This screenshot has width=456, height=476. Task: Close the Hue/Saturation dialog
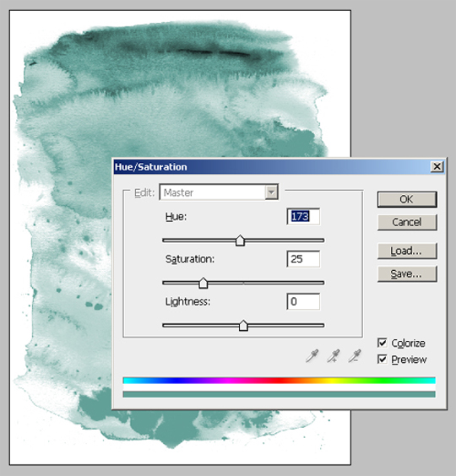(x=437, y=166)
